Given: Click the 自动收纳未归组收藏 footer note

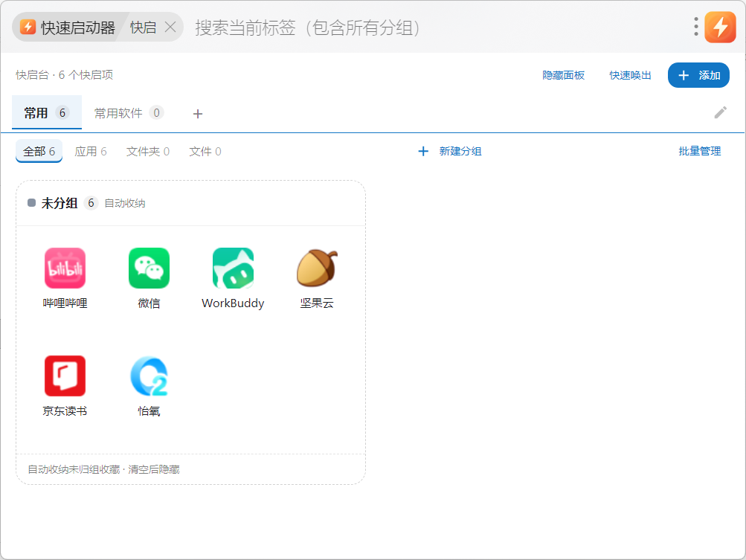Looking at the screenshot, I should pyautogui.click(x=103, y=469).
